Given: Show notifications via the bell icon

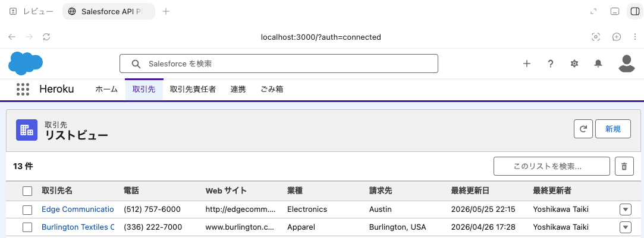Looking at the screenshot, I should pos(598,64).
